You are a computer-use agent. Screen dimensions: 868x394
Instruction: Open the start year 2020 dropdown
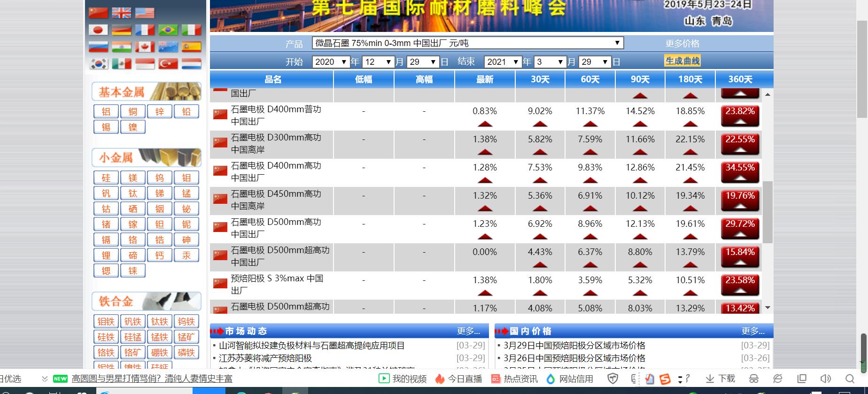click(331, 62)
